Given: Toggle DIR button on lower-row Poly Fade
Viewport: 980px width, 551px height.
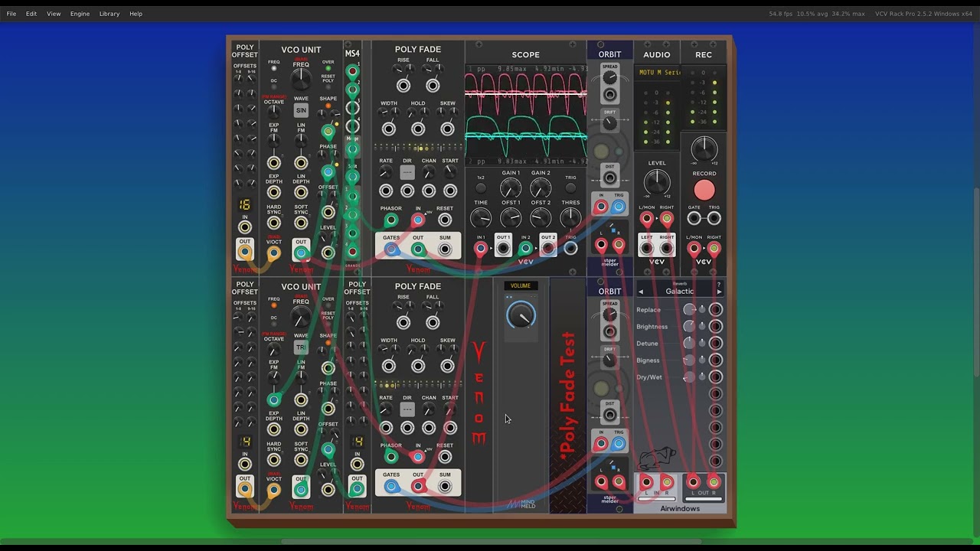Looking at the screenshot, I should pos(407,410).
